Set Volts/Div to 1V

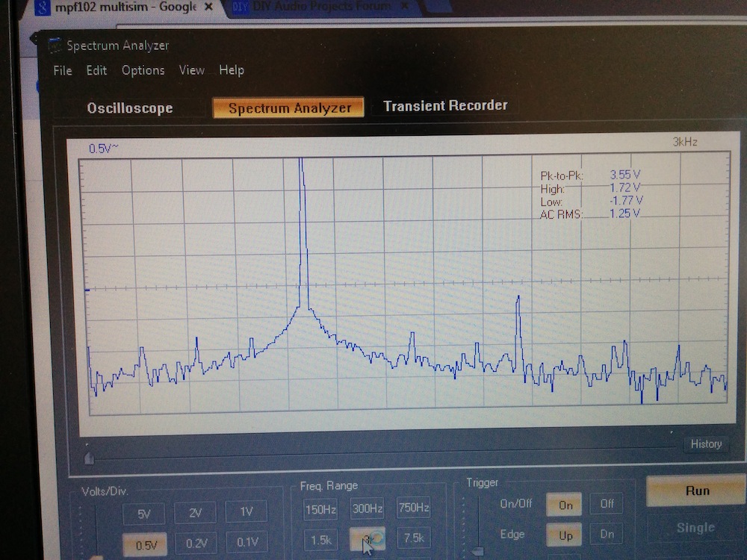click(x=246, y=511)
